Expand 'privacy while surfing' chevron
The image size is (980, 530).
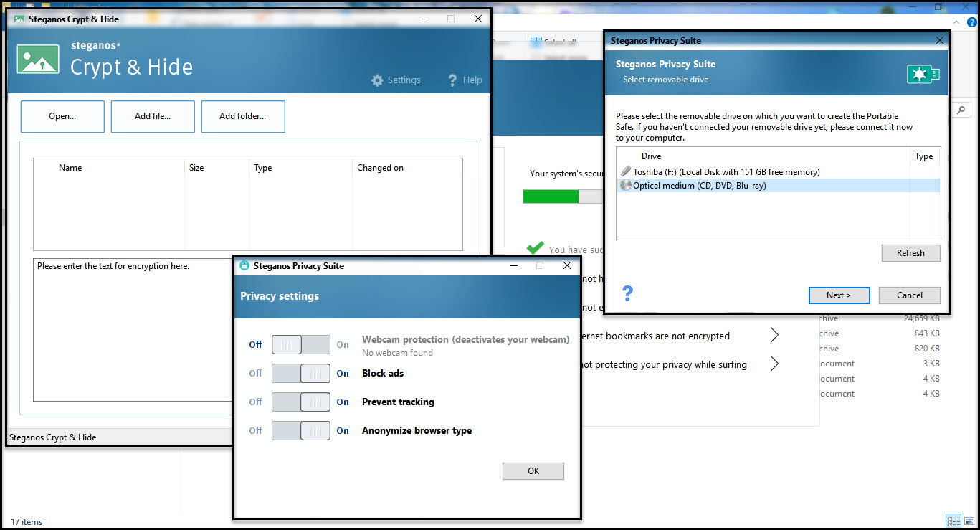[774, 364]
